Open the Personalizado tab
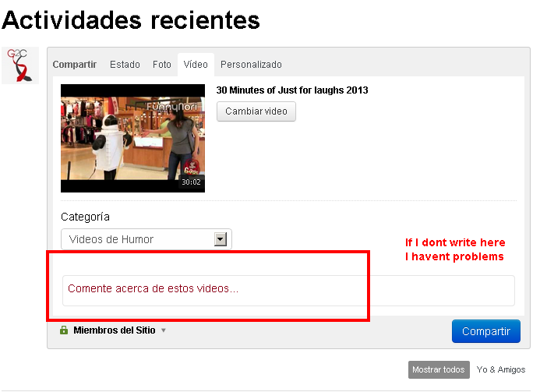 [x=251, y=65]
